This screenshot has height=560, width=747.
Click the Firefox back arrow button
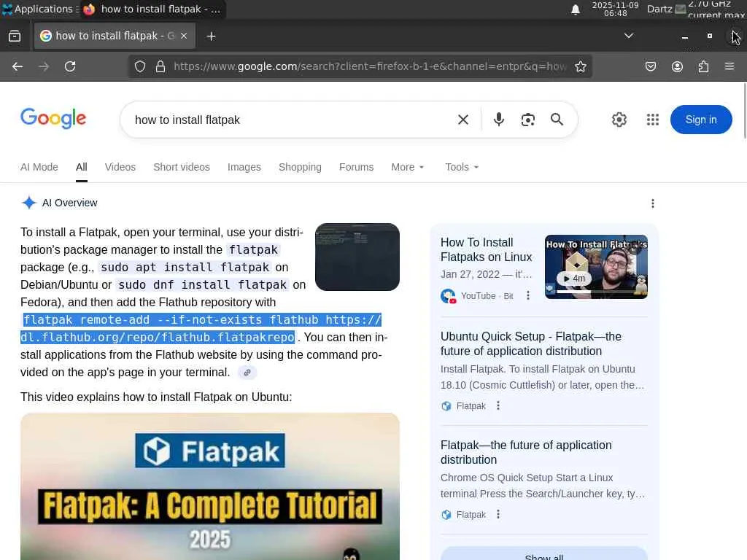tap(18, 66)
